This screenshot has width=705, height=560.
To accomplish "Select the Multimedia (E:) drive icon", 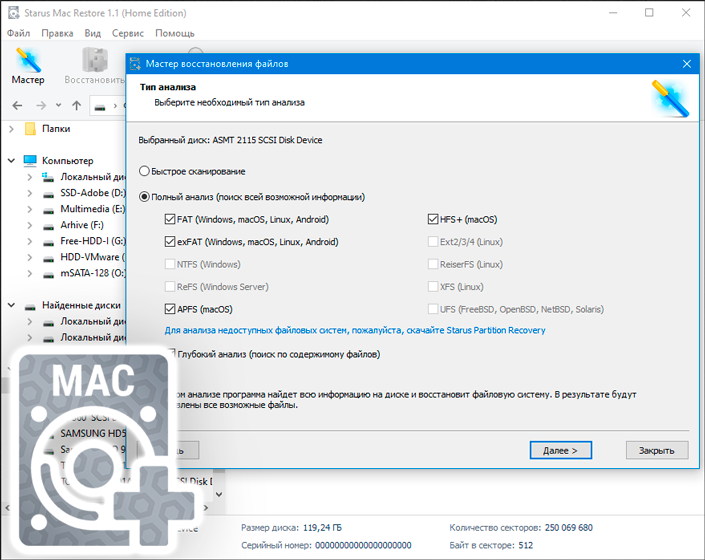I will [x=49, y=210].
